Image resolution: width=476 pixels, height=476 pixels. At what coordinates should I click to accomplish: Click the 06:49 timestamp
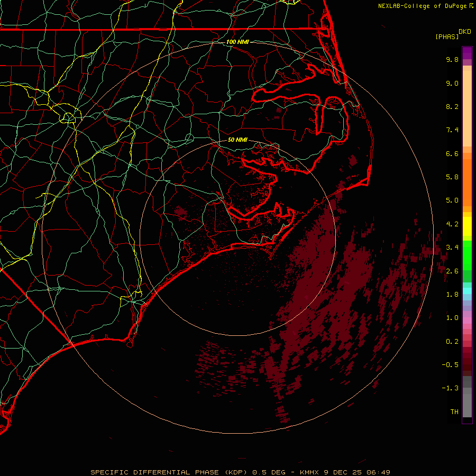point(378,472)
